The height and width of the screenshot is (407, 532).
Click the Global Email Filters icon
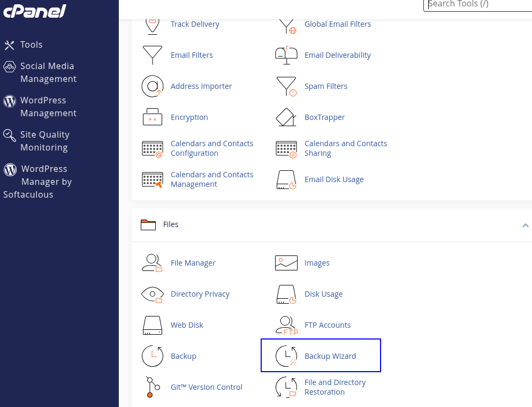[287, 26]
